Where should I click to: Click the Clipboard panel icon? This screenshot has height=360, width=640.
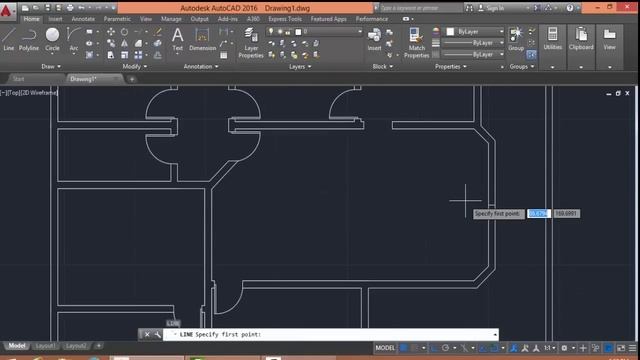581,39
